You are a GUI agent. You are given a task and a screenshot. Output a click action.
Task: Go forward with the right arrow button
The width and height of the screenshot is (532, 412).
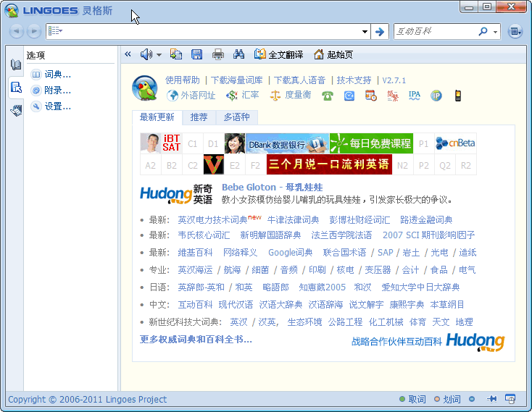tap(34, 31)
